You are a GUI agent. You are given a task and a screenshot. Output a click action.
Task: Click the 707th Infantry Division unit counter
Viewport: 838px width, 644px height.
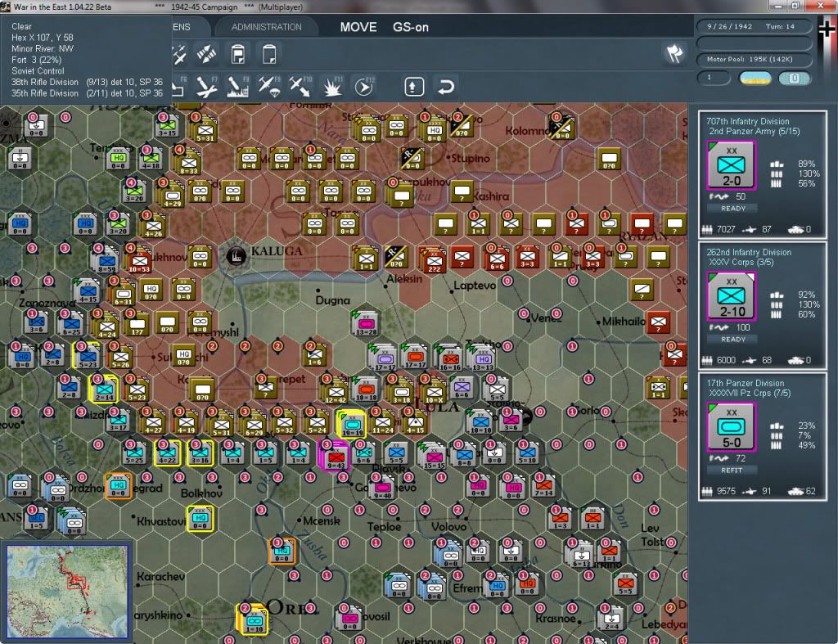click(x=731, y=165)
